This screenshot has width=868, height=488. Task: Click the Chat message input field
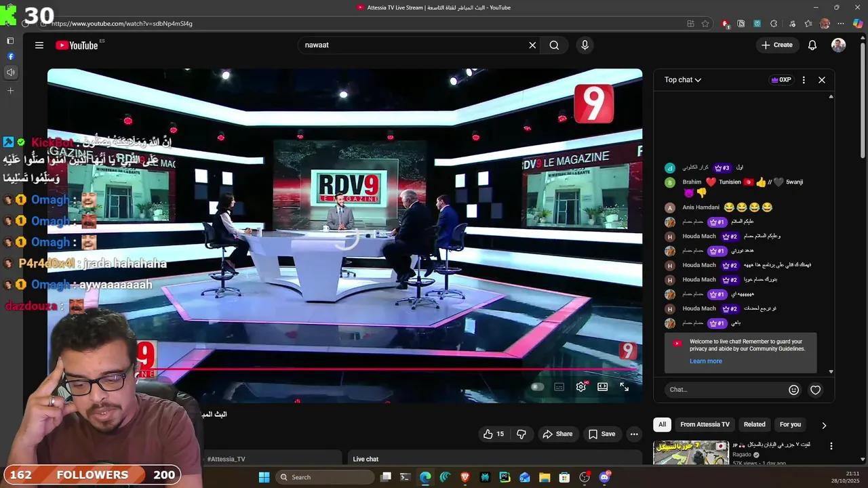724,390
